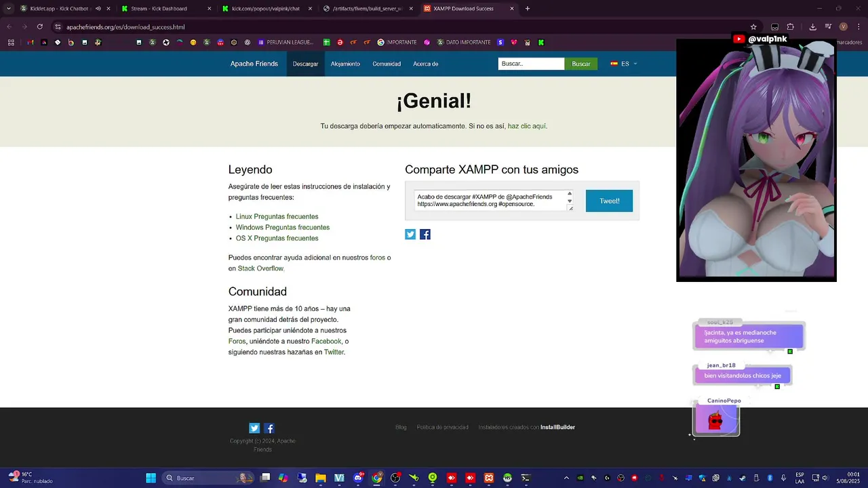The height and width of the screenshot is (488, 868).
Task: Click the browser profile avatar
Action: 844,27
